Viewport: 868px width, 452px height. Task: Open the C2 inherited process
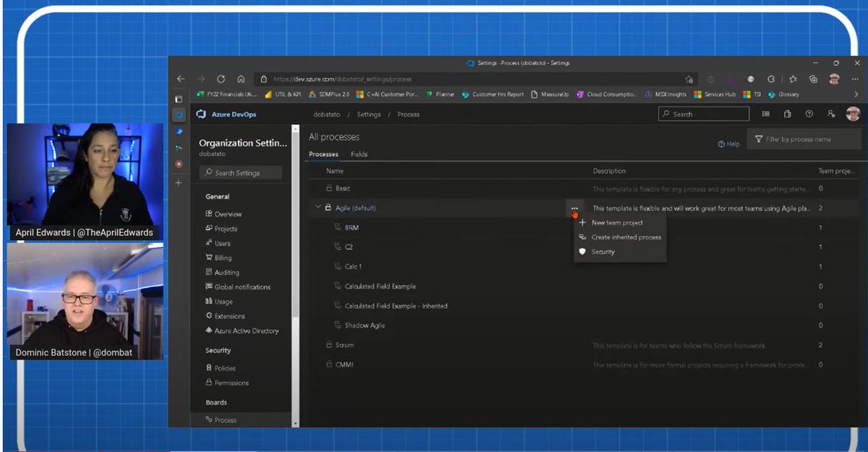[x=349, y=247]
